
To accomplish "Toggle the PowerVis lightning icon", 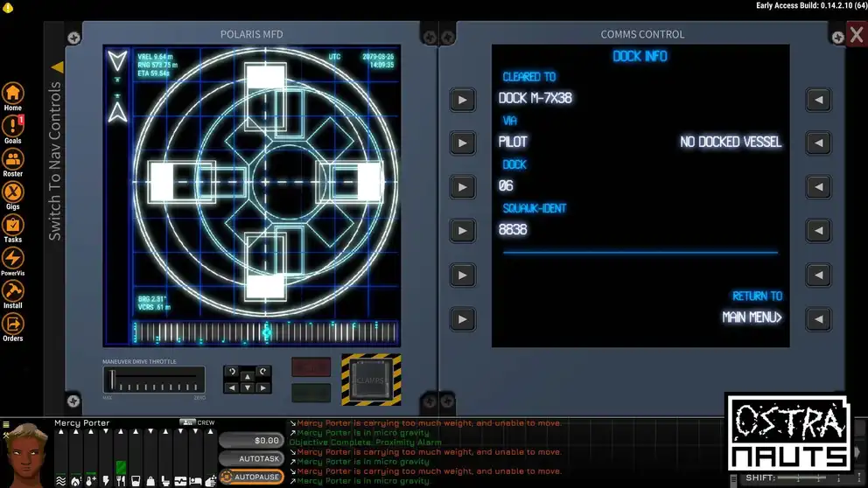I will (x=13, y=258).
